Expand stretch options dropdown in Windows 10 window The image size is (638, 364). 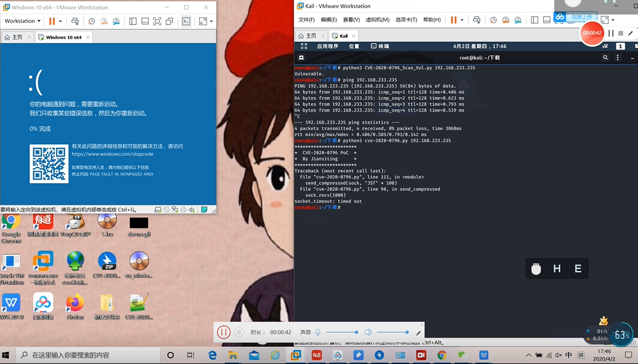pos(211,21)
